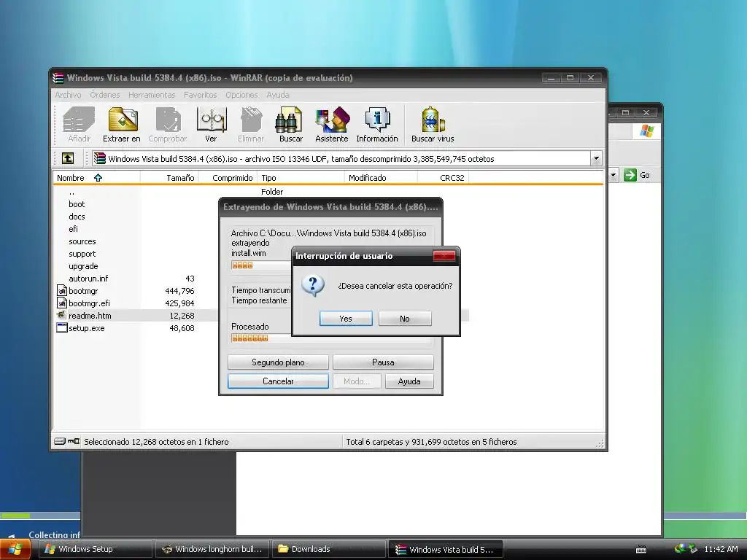The image size is (747, 560).
Task: Click the bootmgr.efi file icon
Action: click(x=62, y=303)
